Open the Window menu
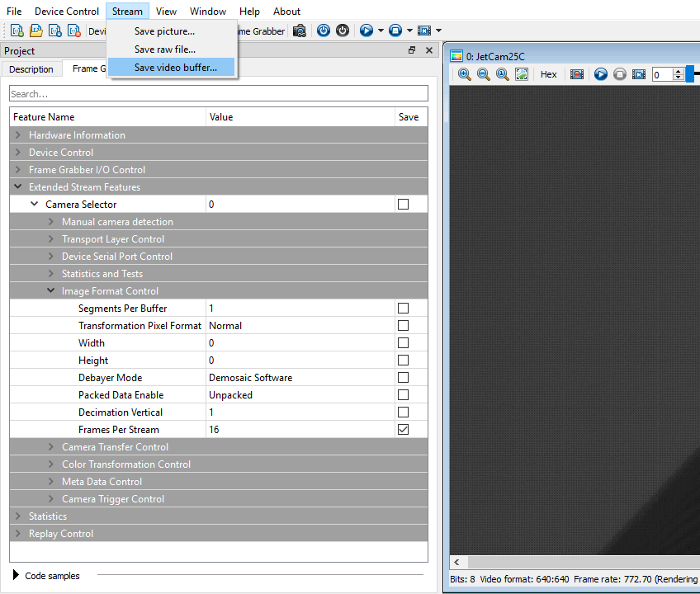Image resolution: width=700 pixels, height=594 pixels. point(208,12)
